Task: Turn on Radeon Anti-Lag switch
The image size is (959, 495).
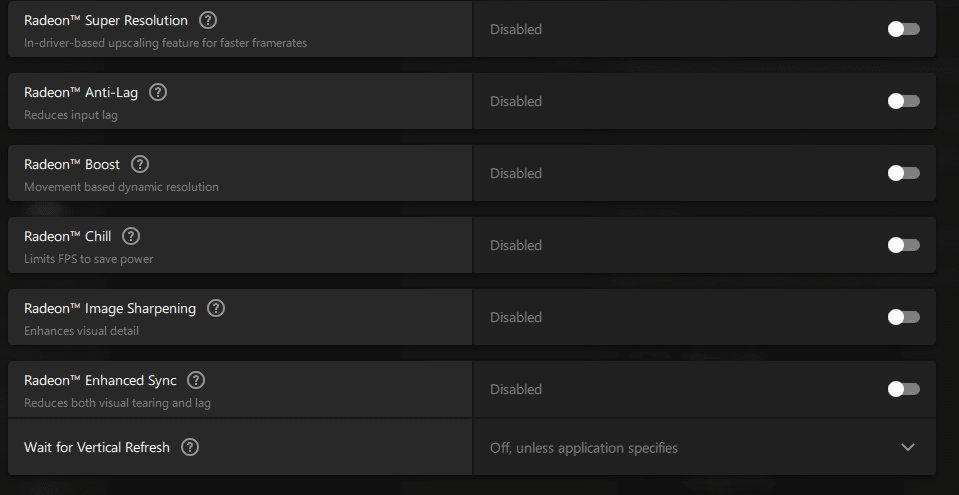Action: [904, 101]
